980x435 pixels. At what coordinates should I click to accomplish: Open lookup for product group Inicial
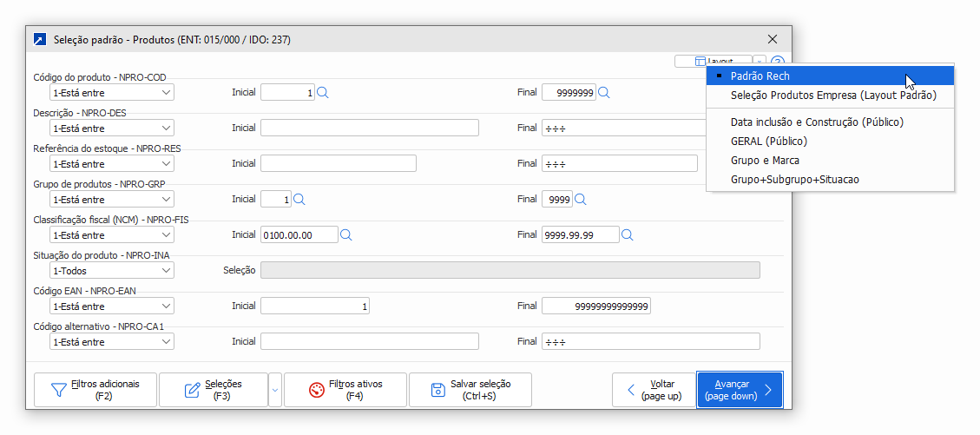(299, 200)
